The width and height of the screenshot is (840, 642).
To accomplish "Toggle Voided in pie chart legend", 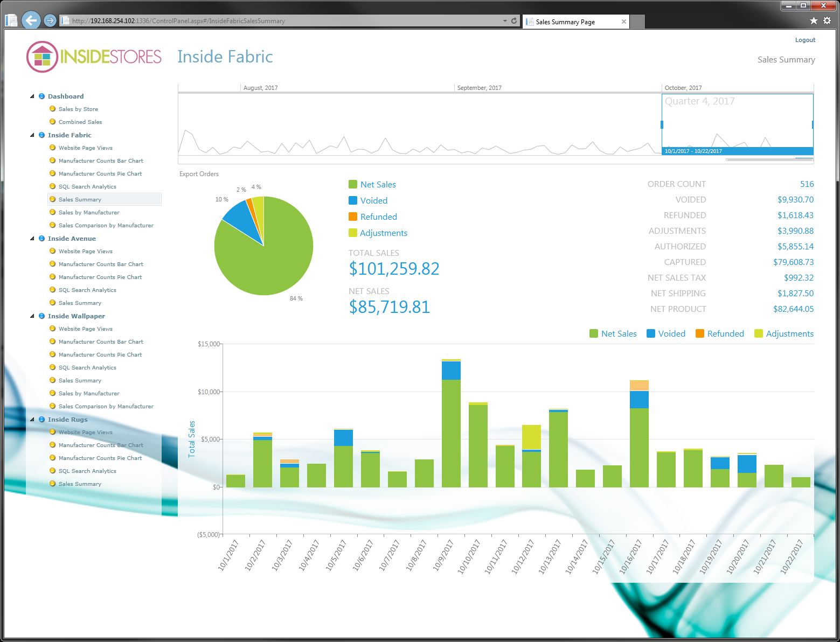I will click(368, 200).
